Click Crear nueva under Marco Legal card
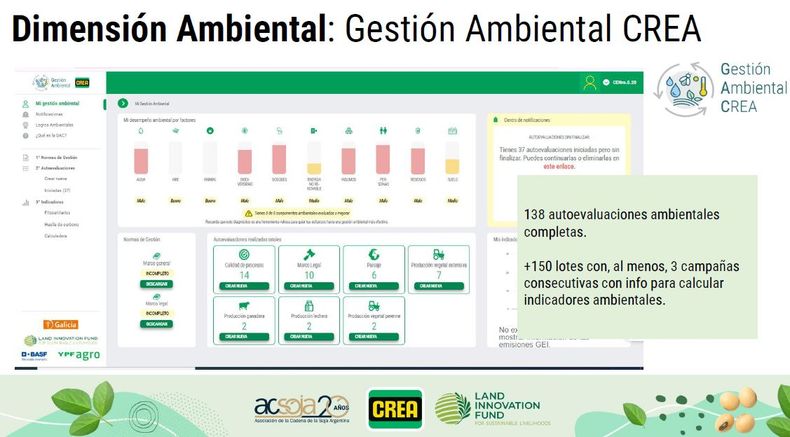790x437 pixels. point(309,286)
